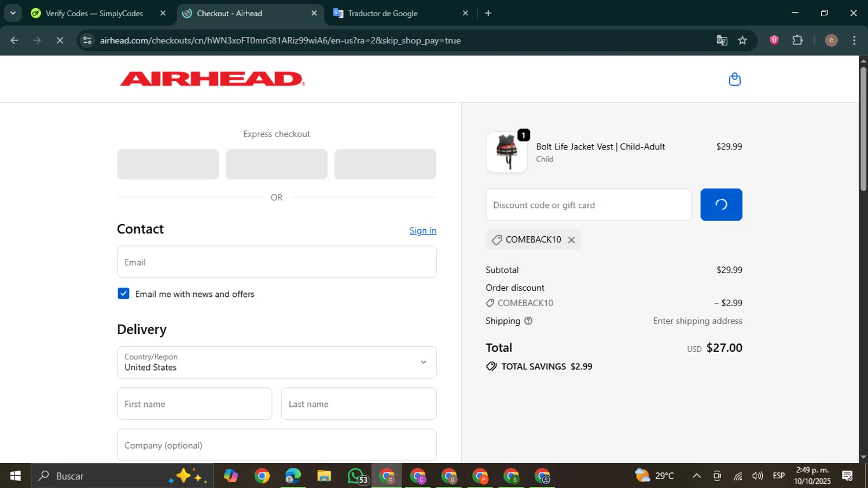The height and width of the screenshot is (488, 868).
Task: Switch to the Traductor de Google tab
Action: [399, 13]
